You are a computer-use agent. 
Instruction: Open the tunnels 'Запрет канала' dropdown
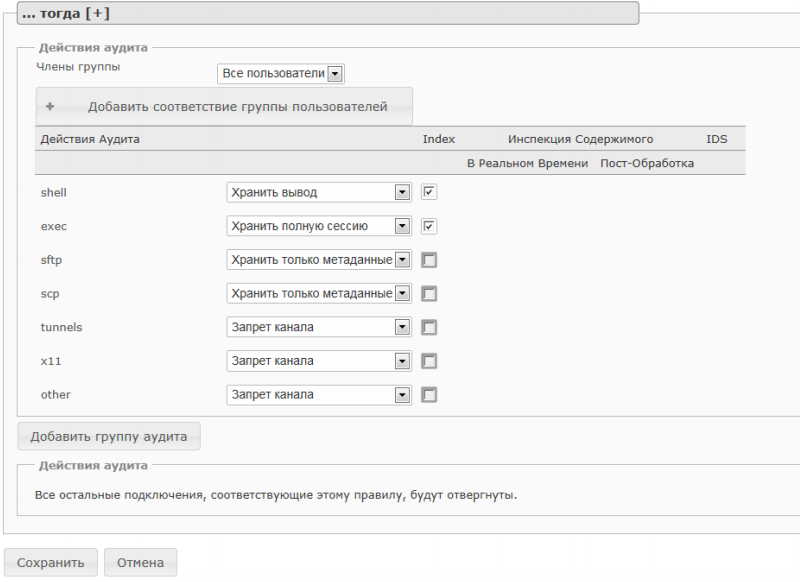point(319,327)
